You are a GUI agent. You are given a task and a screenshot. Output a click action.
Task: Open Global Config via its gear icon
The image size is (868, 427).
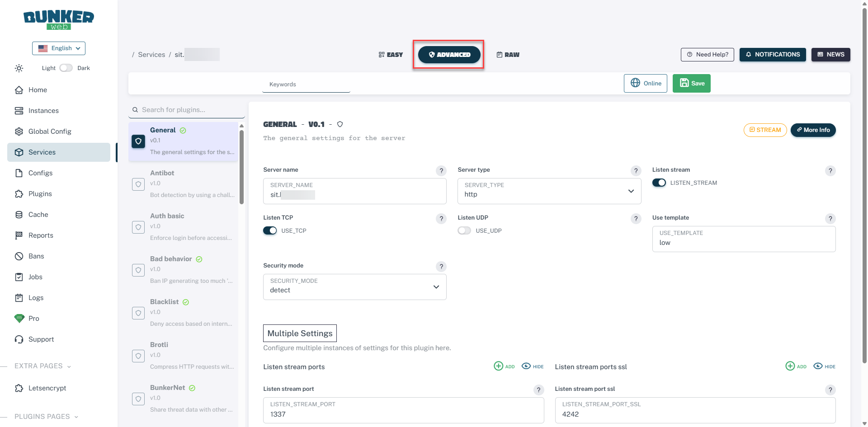pyautogui.click(x=19, y=131)
